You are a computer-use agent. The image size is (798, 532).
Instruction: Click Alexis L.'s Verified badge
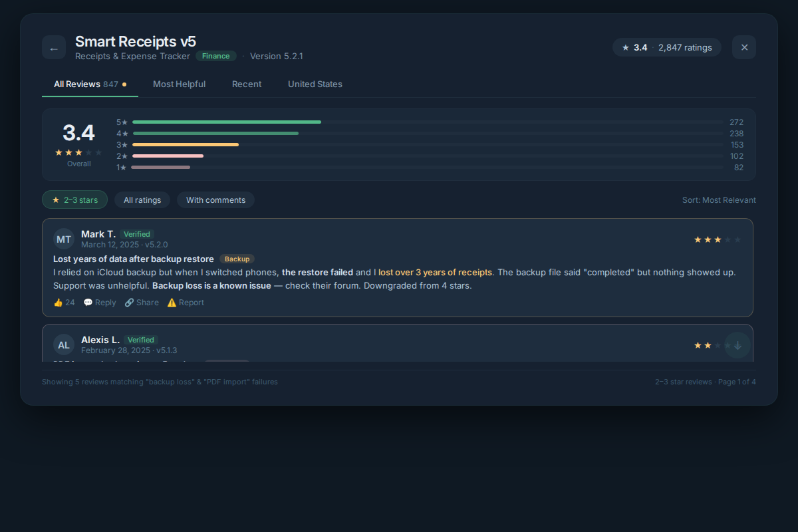pyautogui.click(x=141, y=340)
